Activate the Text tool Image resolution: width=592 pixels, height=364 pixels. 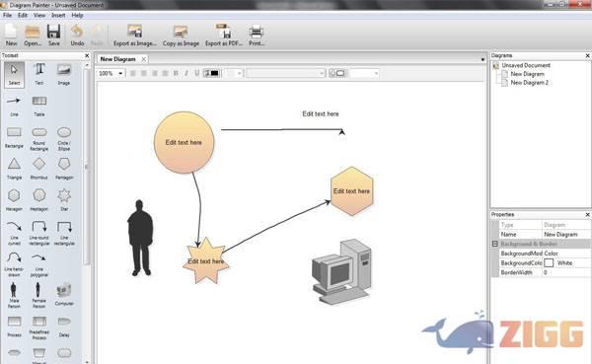click(39, 74)
